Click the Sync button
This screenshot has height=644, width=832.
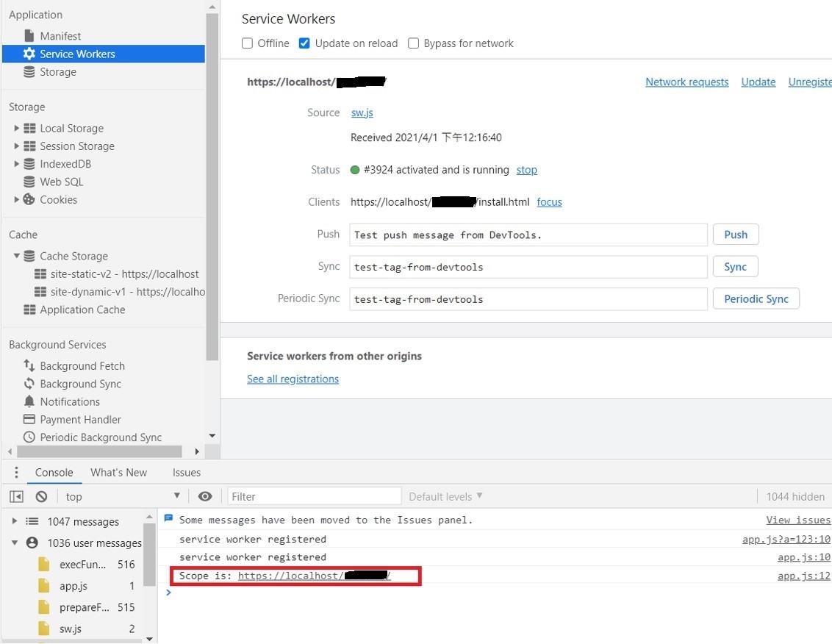click(735, 267)
